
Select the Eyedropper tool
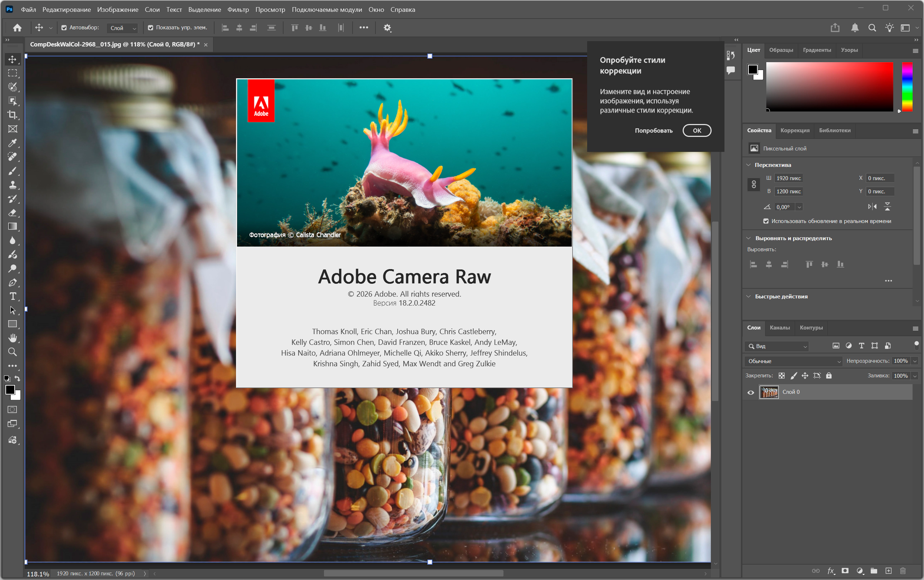(x=13, y=143)
